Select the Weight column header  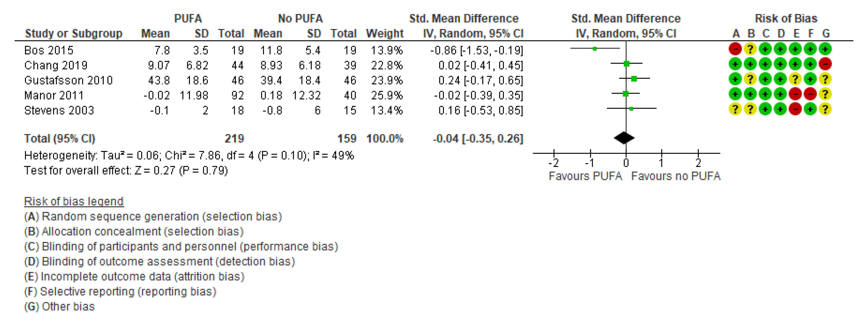(x=385, y=33)
